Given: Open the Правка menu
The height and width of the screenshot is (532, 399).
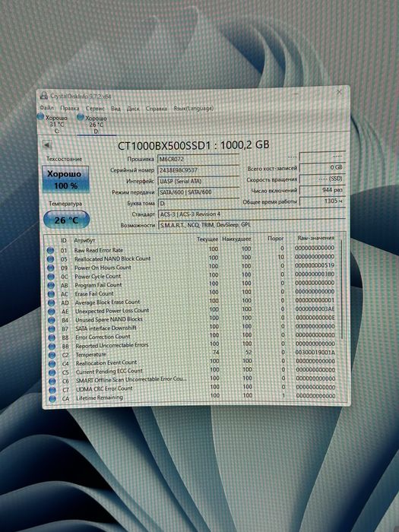Looking at the screenshot, I should (x=70, y=108).
